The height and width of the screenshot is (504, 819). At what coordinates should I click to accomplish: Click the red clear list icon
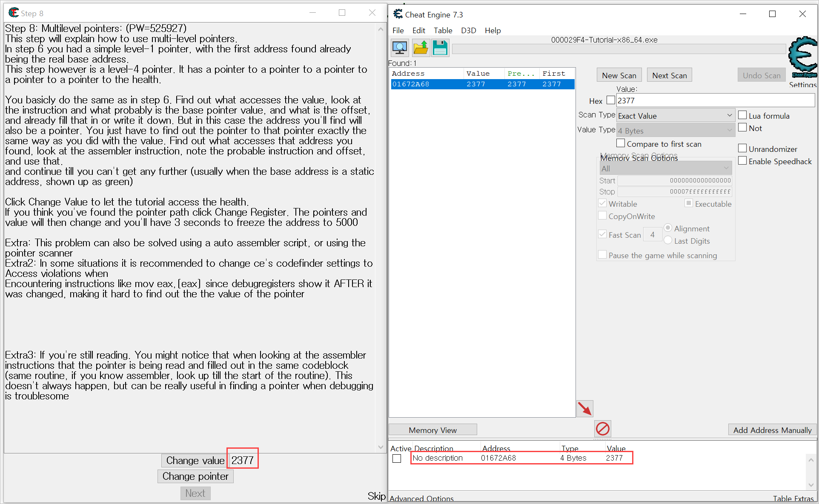click(x=602, y=429)
